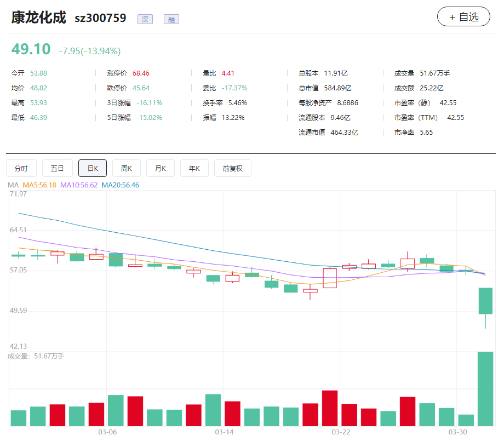
Task: Click the MA10:56.62 indicator label
Action: pyautogui.click(x=79, y=185)
